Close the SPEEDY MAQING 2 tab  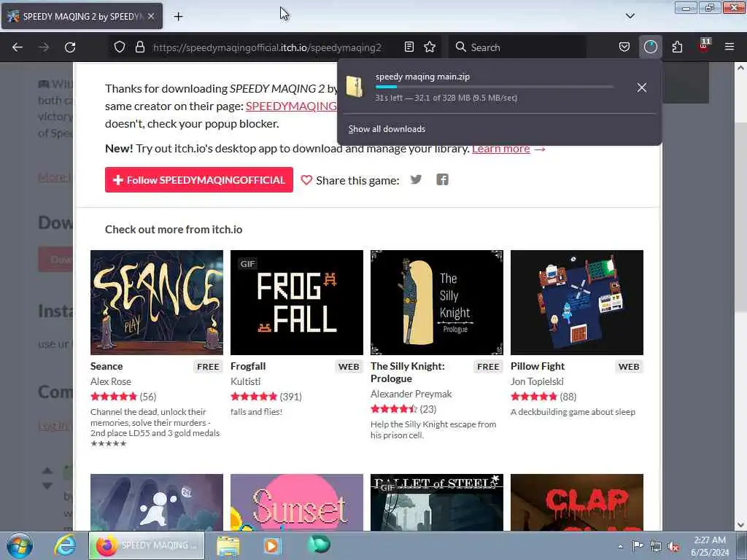pyautogui.click(x=150, y=16)
